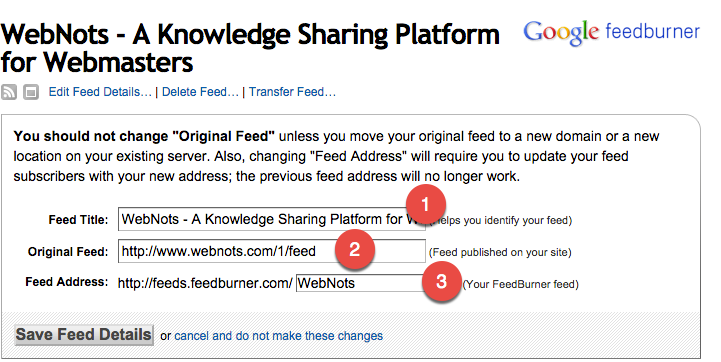This screenshot has width=721, height=362.
Task: Click the 'Your FeedBurner feed' hint text
Action: click(x=521, y=284)
